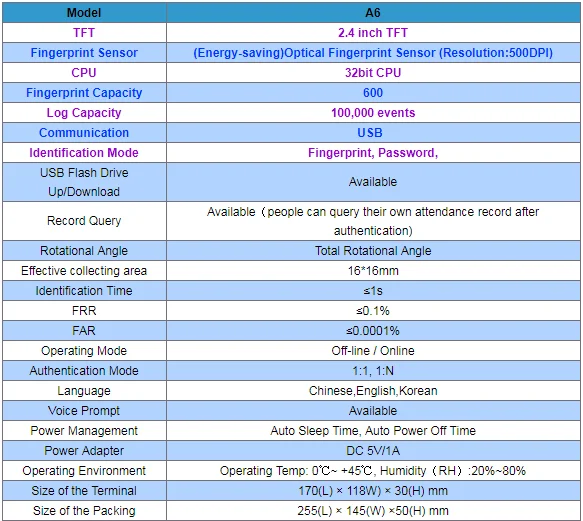
Task: Click 'Available' in the Voice Prompt row
Action: coord(373,411)
